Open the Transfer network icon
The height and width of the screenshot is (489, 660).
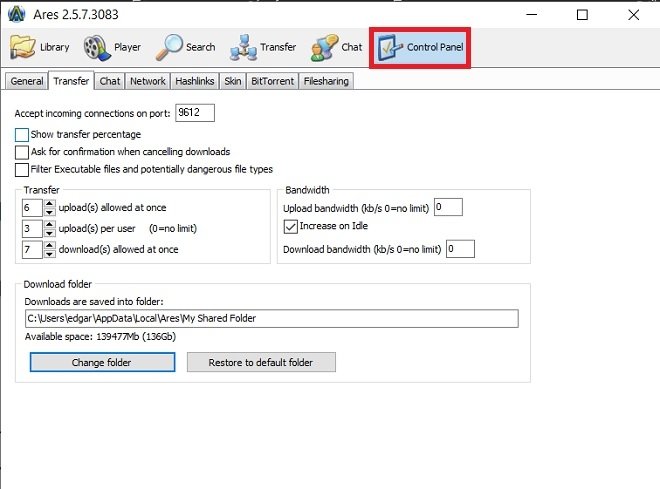click(243, 48)
